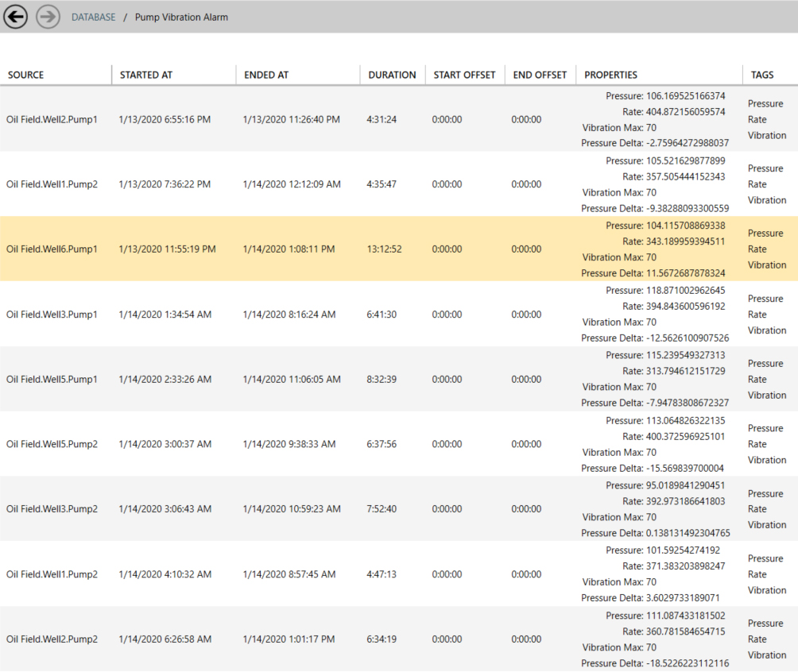
Task: Select the highlighted Oil Field.Well6.Pump1 row
Action: point(52,249)
